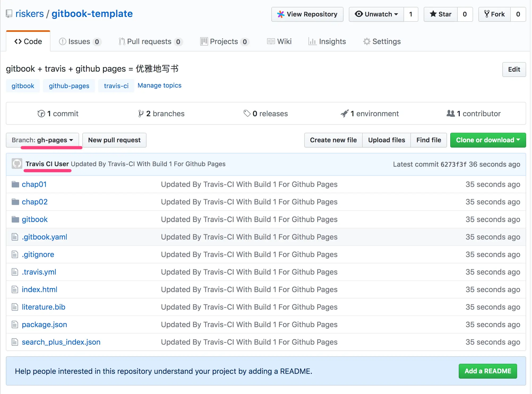Select the github-pages topic tag
This screenshot has height=394, width=532.
point(69,86)
